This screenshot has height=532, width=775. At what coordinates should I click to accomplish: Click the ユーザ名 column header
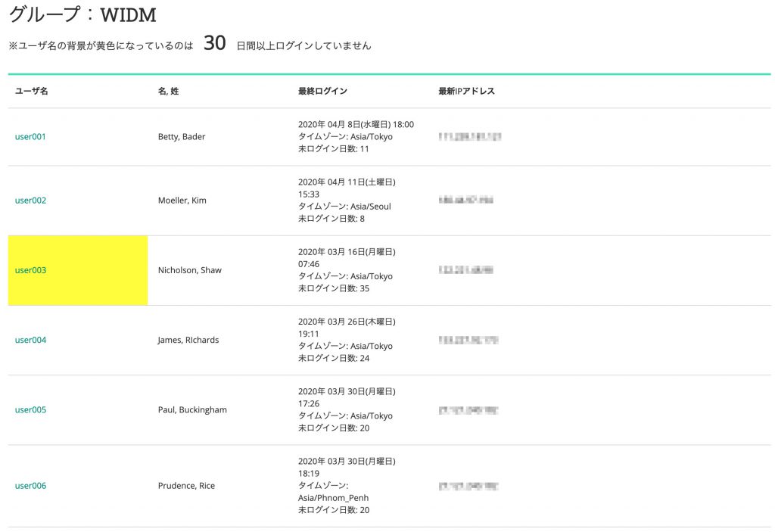32,92
